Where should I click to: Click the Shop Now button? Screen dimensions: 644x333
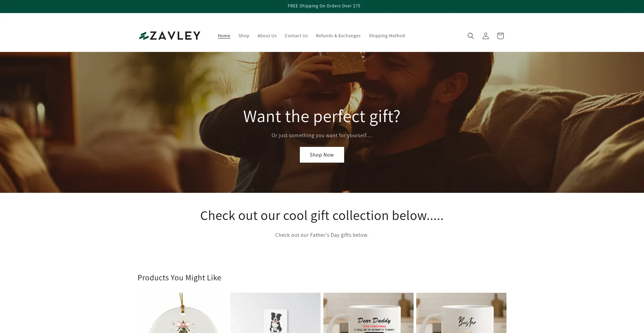coord(322,155)
